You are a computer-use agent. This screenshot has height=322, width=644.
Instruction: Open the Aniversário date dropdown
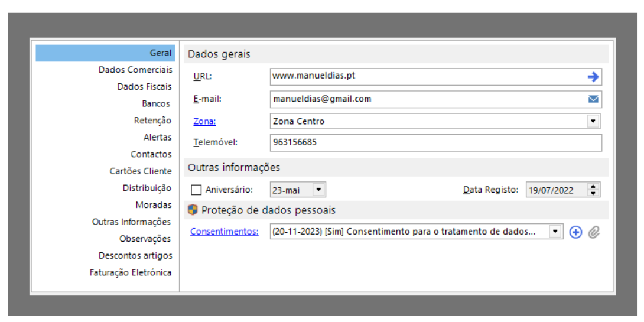pos(318,190)
